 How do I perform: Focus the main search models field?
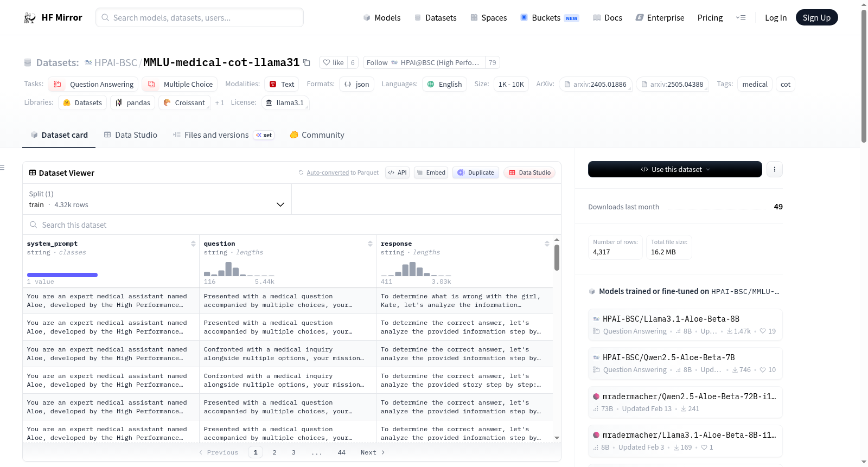200,17
